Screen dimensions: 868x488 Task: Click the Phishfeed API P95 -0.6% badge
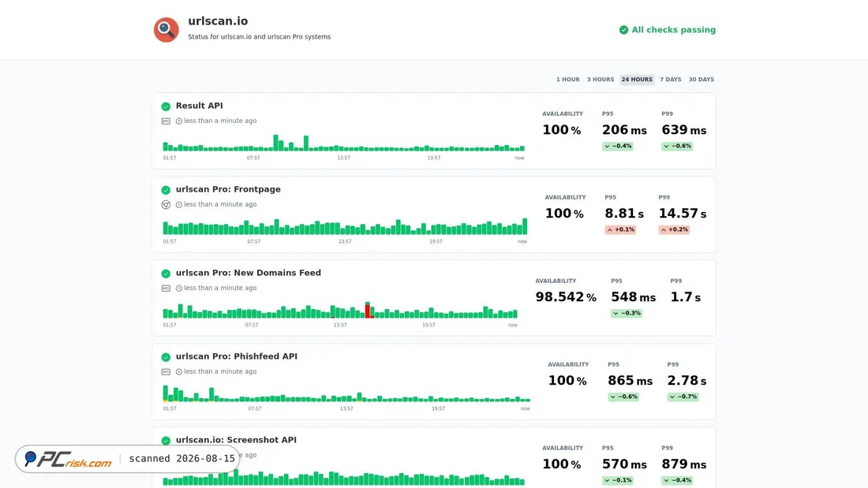(623, 397)
